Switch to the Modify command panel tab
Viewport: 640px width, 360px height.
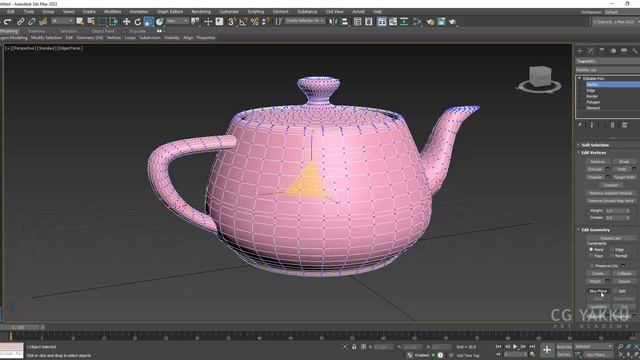tap(591, 51)
